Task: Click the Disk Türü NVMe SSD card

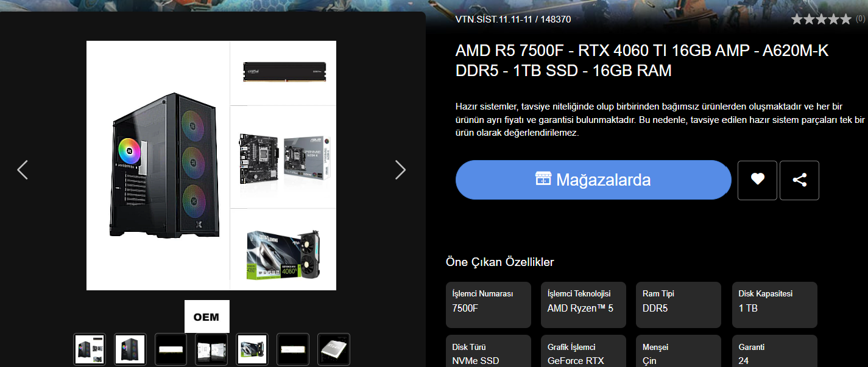Action: click(x=488, y=351)
